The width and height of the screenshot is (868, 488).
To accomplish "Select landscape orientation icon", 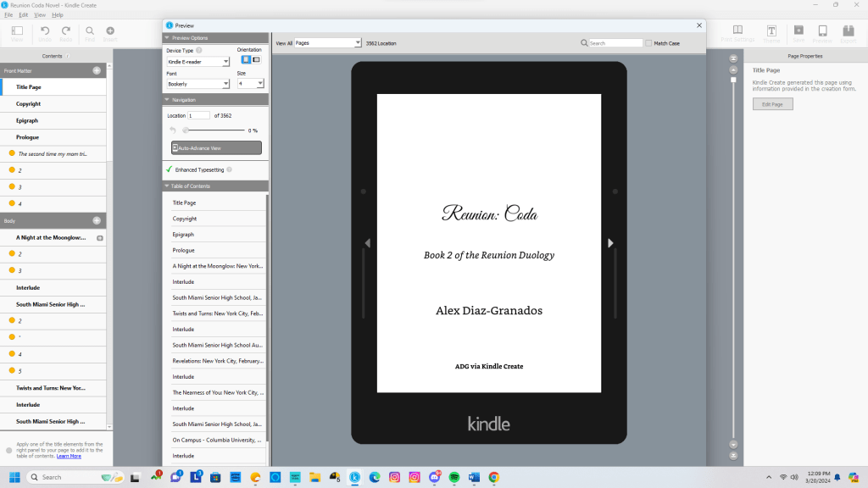I will [256, 59].
